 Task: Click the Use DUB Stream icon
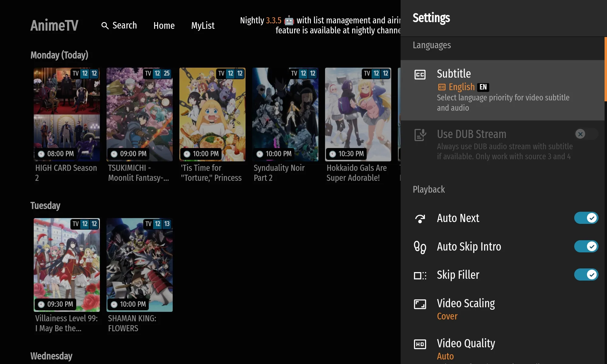420,135
